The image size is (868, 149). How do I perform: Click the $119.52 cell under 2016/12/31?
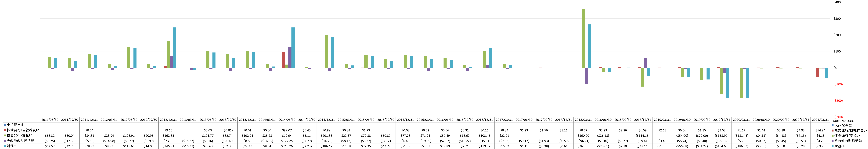pos(485,146)
